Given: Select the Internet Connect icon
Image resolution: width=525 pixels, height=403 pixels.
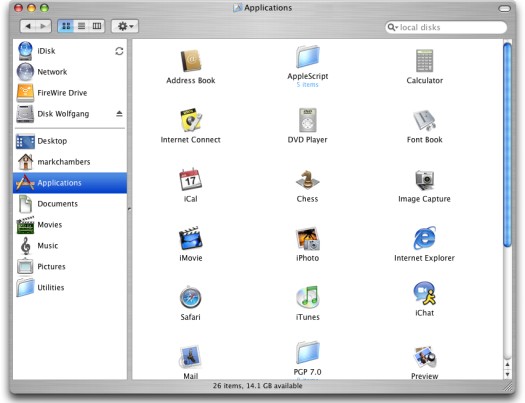Looking at the screenshot, I should click(191, 120).
